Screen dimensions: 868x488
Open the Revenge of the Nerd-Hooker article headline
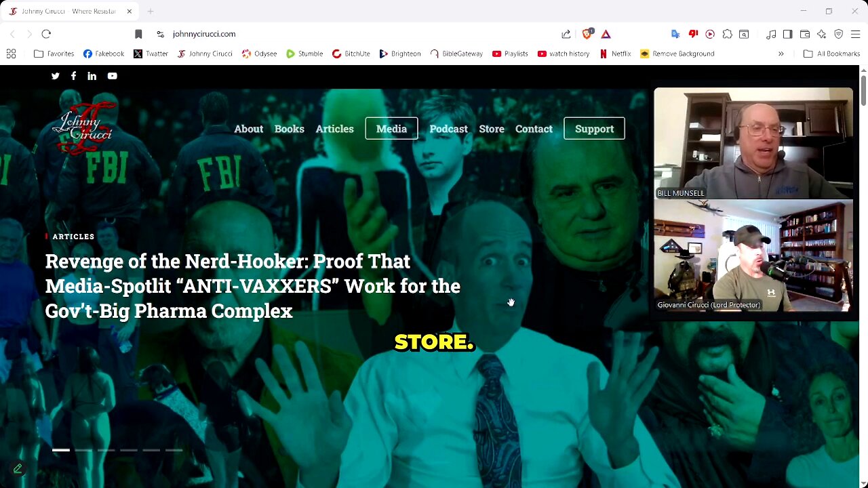(x=252, y=286)
